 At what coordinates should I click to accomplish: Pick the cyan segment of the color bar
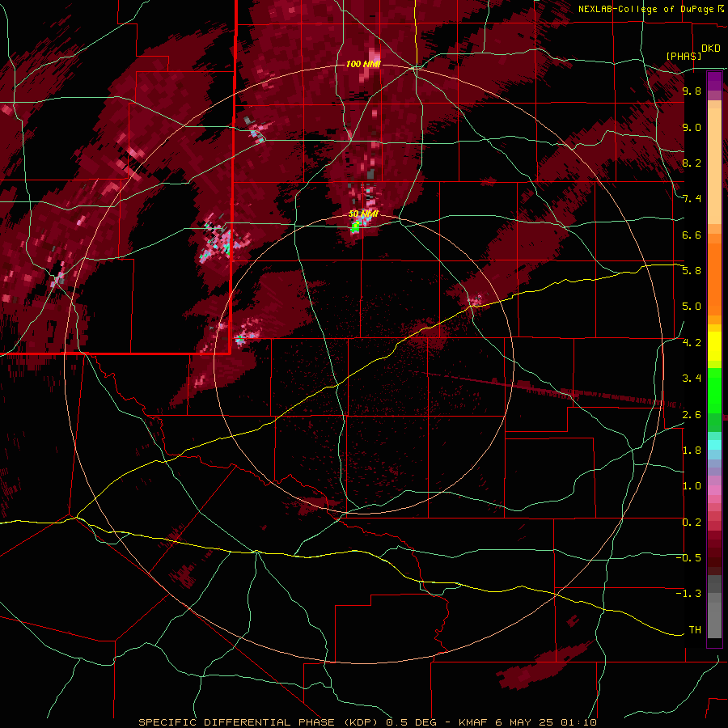pyautogui.click(x=714, y=445)
